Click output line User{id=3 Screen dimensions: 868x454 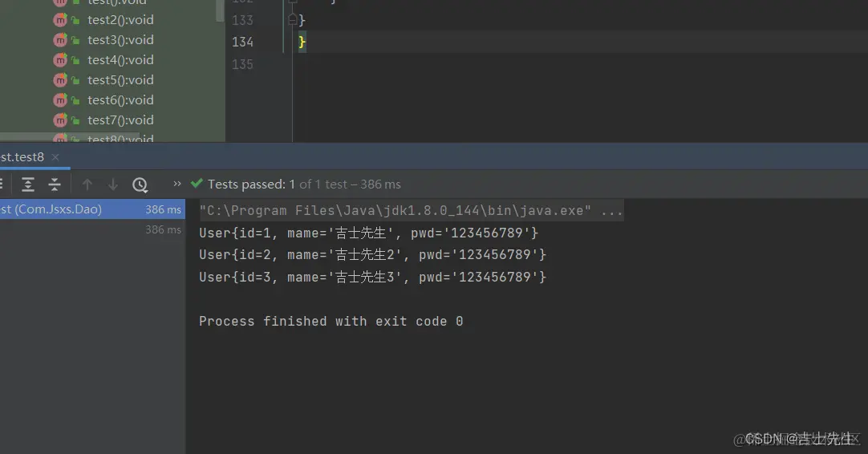(372, 277)
